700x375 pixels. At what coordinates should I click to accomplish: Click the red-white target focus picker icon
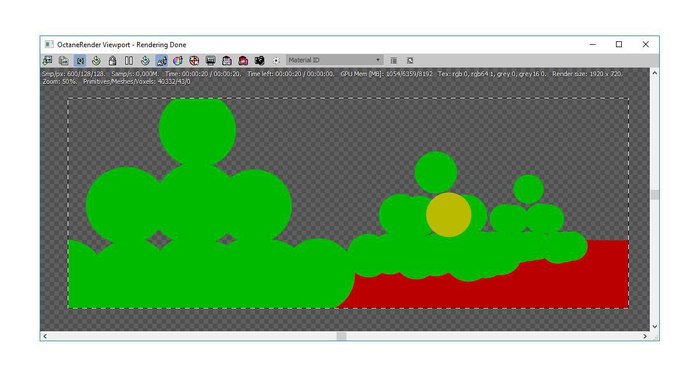click(x=194, y=60)
